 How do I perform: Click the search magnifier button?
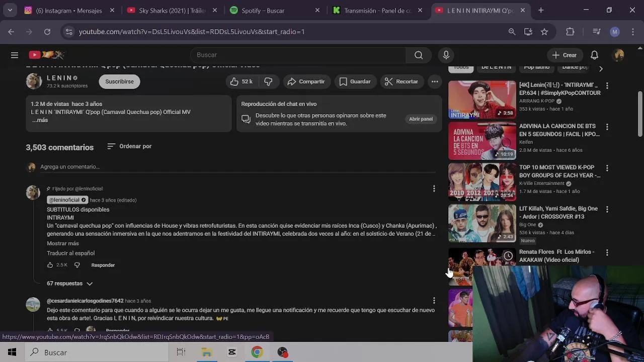point(419,55)
